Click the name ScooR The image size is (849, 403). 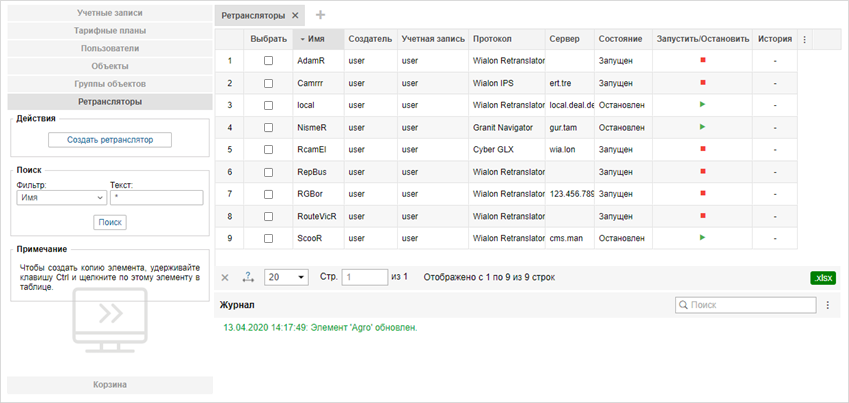309,238
